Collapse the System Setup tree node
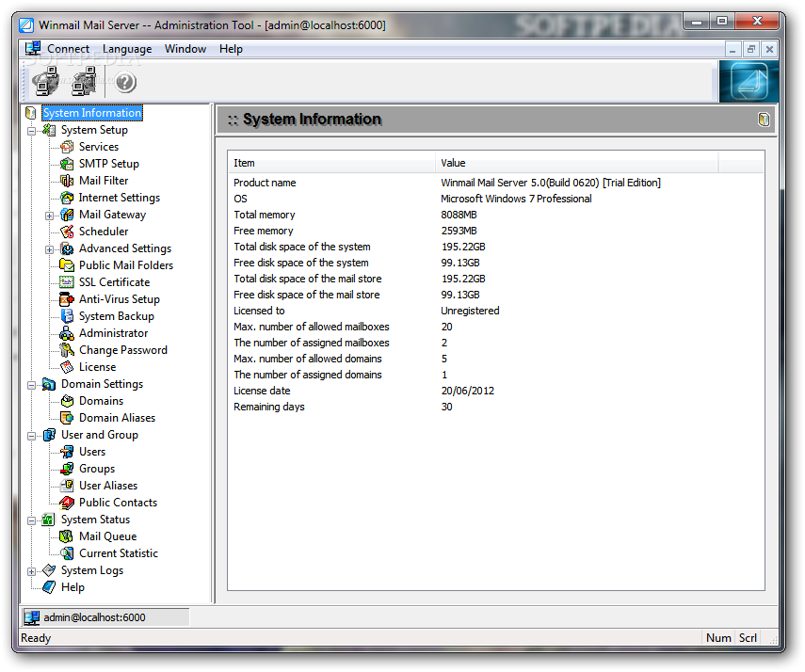 coord(32,131)
